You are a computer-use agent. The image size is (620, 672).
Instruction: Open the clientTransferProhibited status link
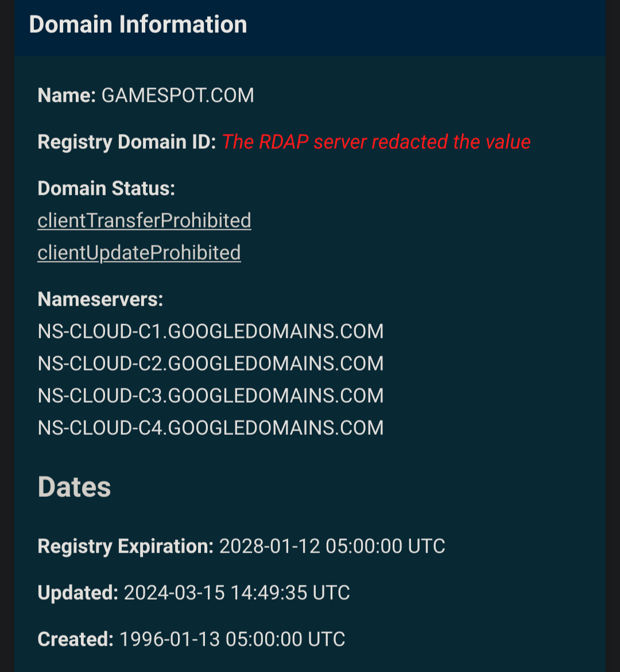tap(145, 221)
